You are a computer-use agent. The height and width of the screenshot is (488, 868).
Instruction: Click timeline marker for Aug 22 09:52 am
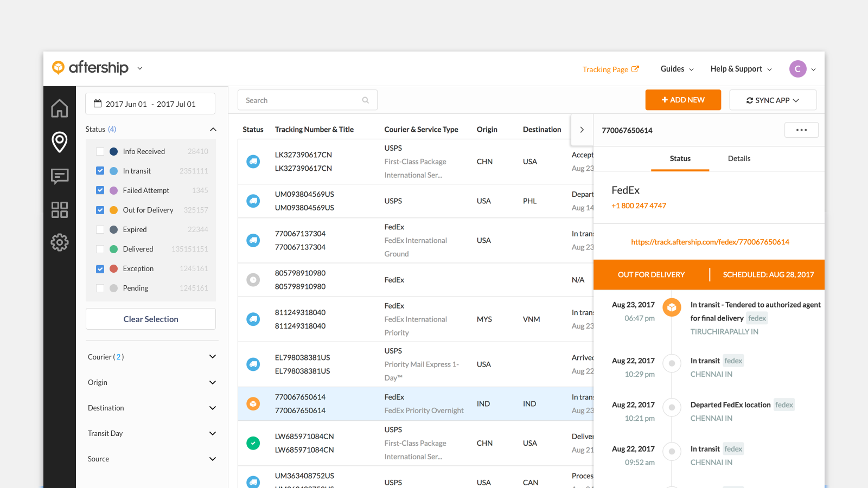pos(672,452)
